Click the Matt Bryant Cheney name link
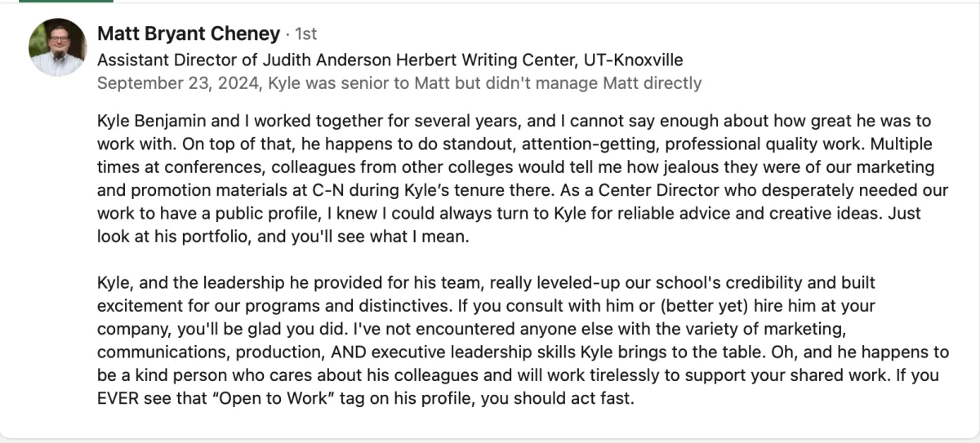Image resolution: width=980 pixels, height=443 pixels. [188, 33]
